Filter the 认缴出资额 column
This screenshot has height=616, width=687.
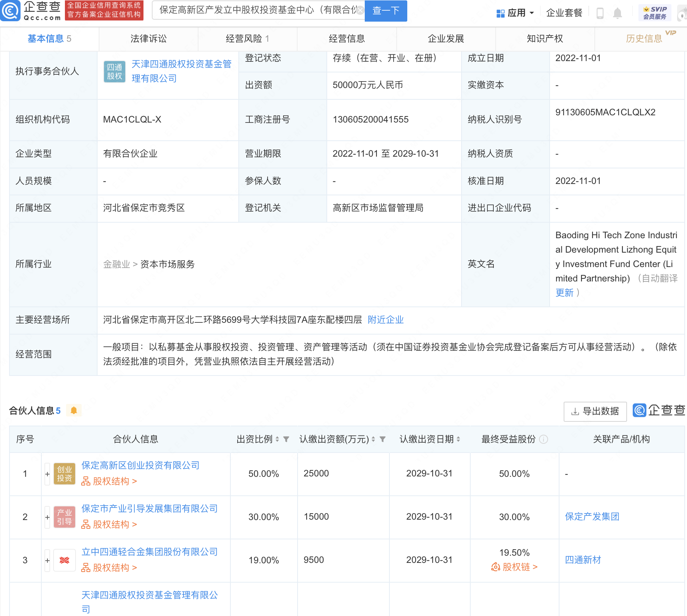383,439
